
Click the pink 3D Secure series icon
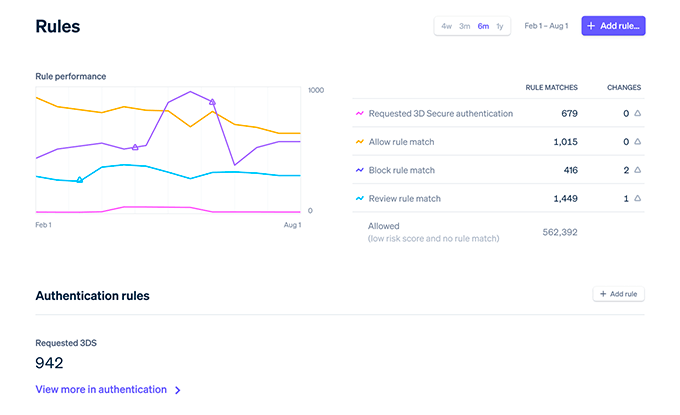(x=360, y=114)
